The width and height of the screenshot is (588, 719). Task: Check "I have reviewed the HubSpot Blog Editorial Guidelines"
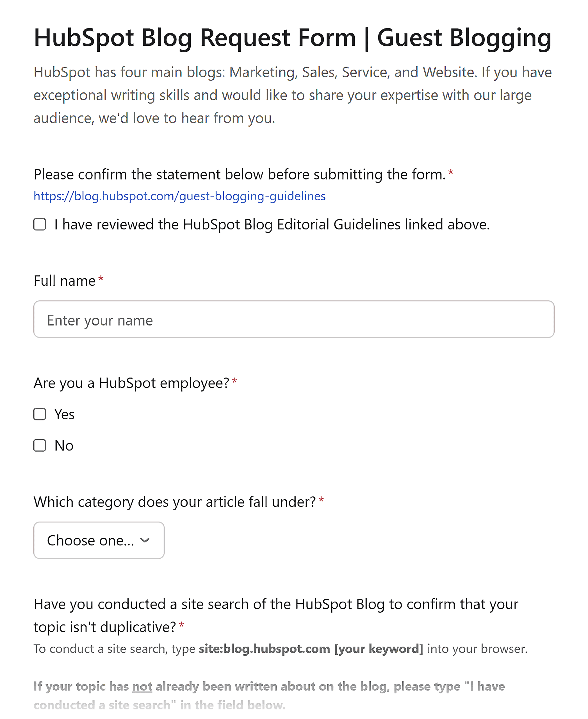point(39,224)
